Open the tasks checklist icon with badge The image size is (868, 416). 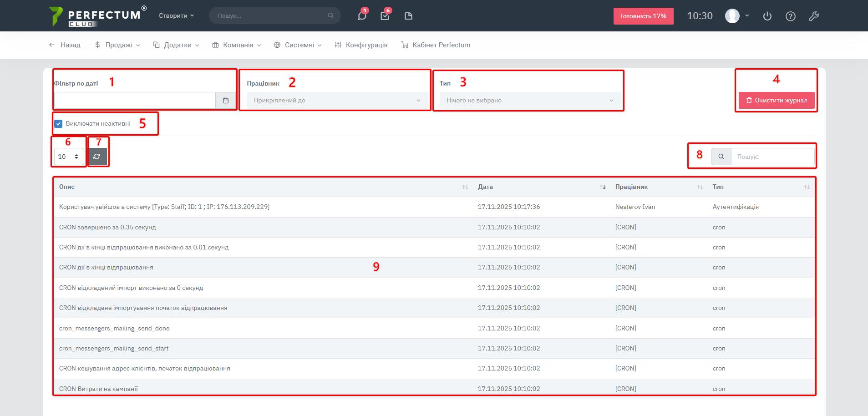[x=385, y=16]
